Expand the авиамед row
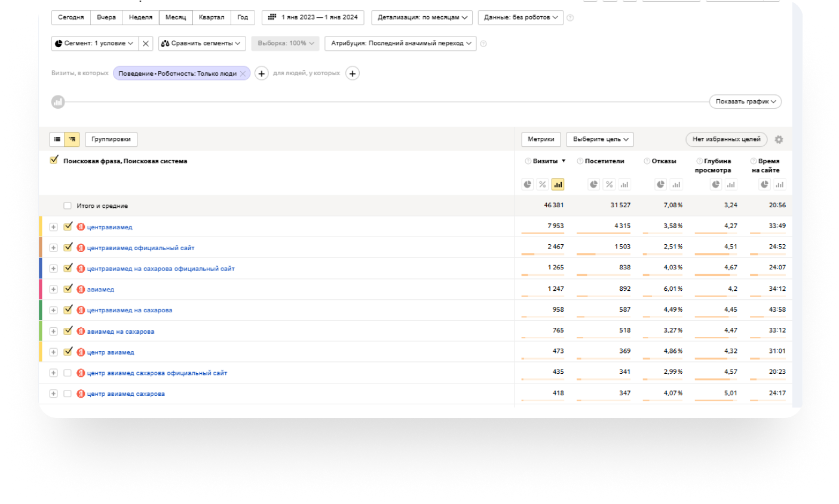Viewport: 839px width, 504px height. (53, 289)
